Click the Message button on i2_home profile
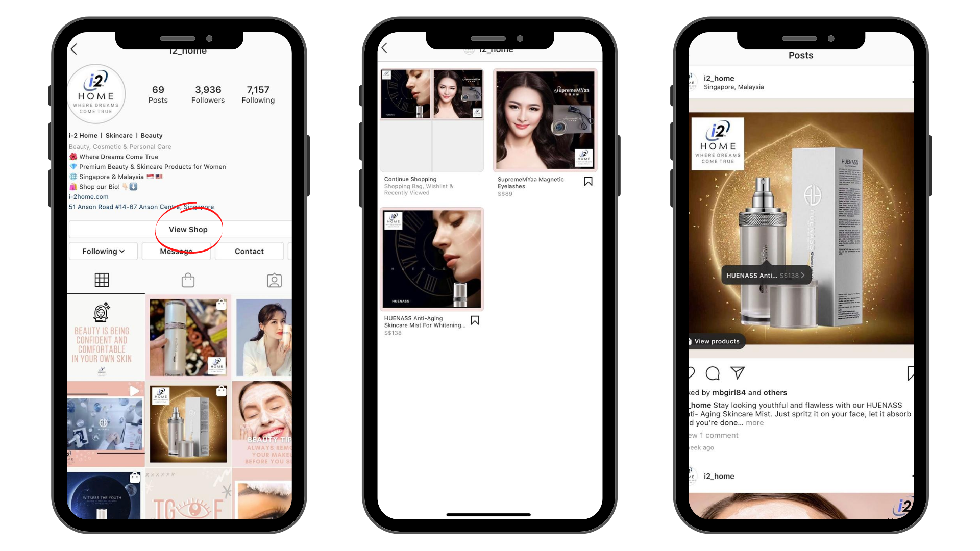Image resolution: width=980 pixels, height=551 pixels. coord(176,251)
